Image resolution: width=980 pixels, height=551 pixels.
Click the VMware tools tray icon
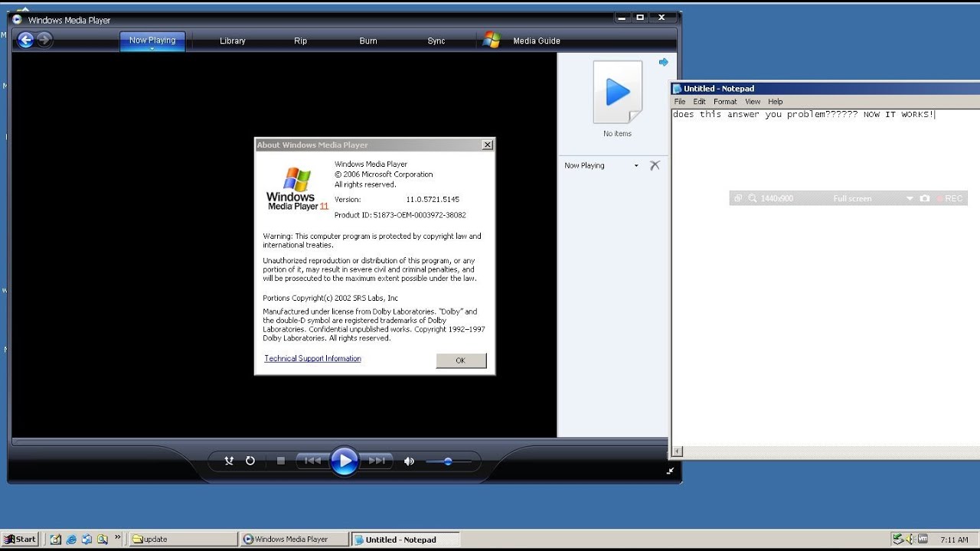[x=923, y=539]
